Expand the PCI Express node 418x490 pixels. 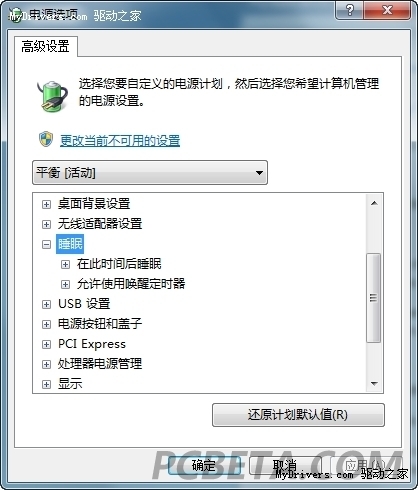click(x=46, y=344)
